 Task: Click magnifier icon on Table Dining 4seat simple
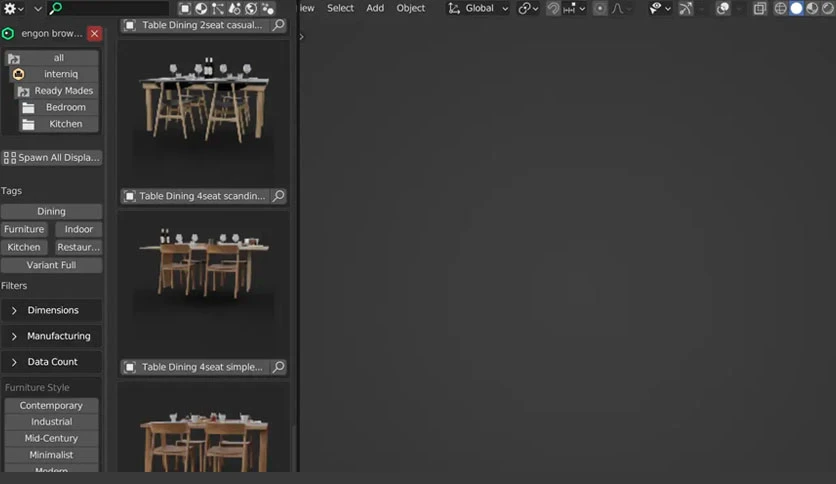(279, 367)
